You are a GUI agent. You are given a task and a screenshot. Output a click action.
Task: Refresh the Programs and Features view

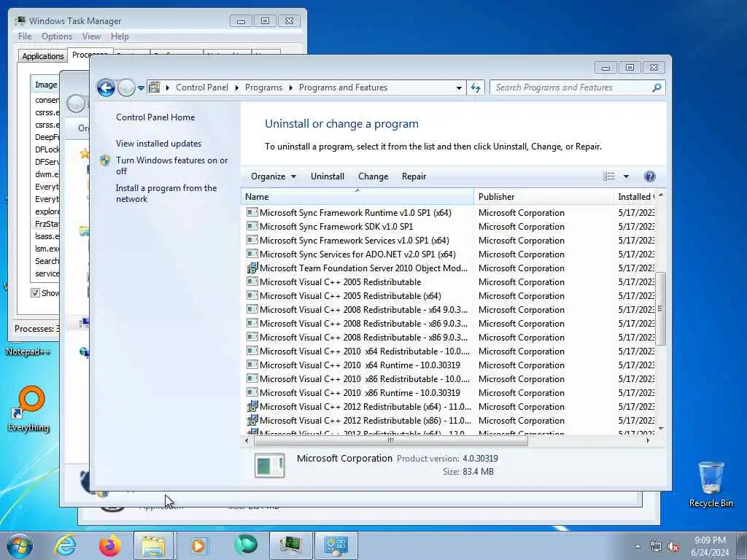476,87
